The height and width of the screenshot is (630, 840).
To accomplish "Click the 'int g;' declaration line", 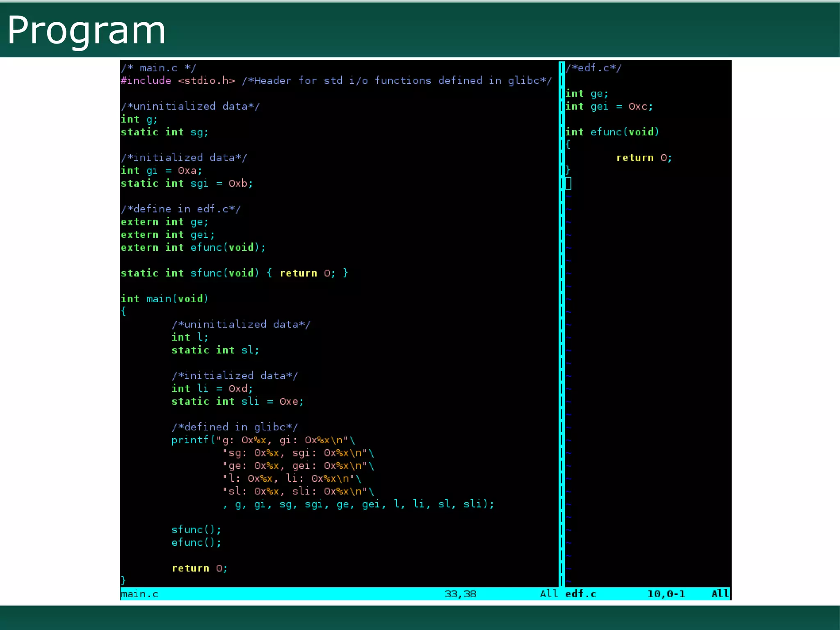I will 139,119.
